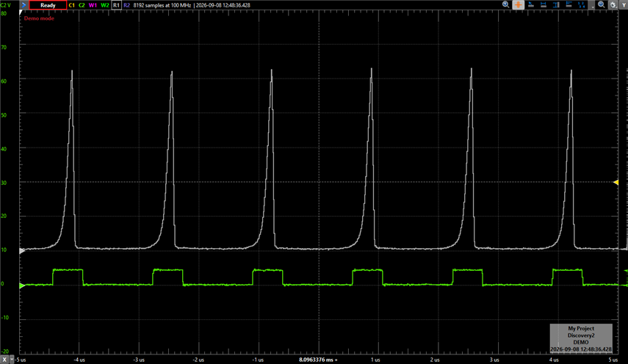Click the Y axis button at top right
The width and height of the screenshot is (628, 364).
624,5
